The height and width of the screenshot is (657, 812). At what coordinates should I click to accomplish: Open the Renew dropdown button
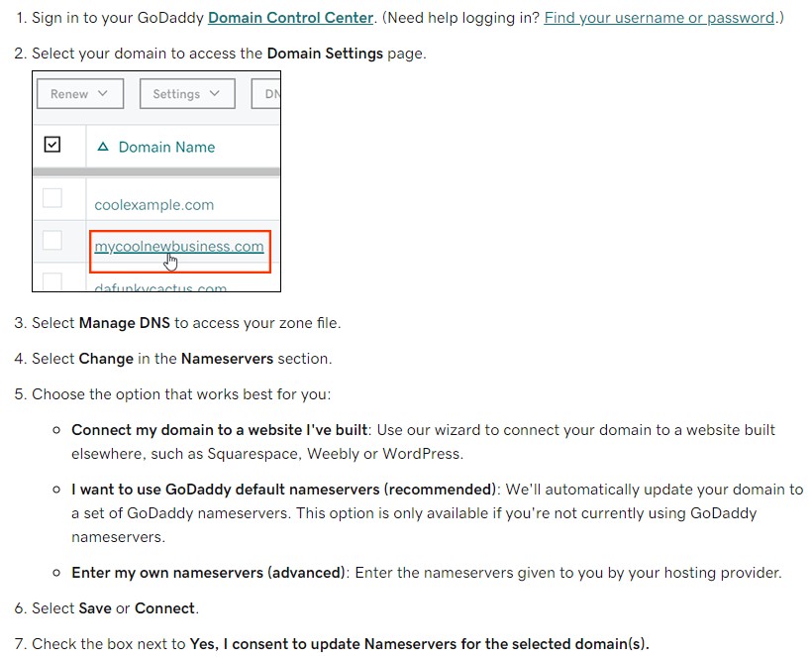(x=80, y=94)
